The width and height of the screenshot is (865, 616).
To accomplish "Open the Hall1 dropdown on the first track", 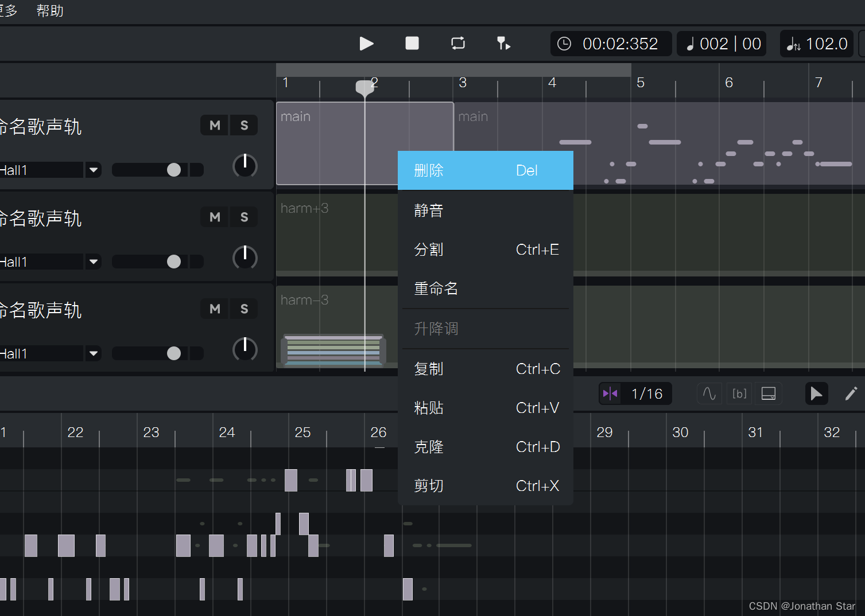I will [x=94, y=170].
